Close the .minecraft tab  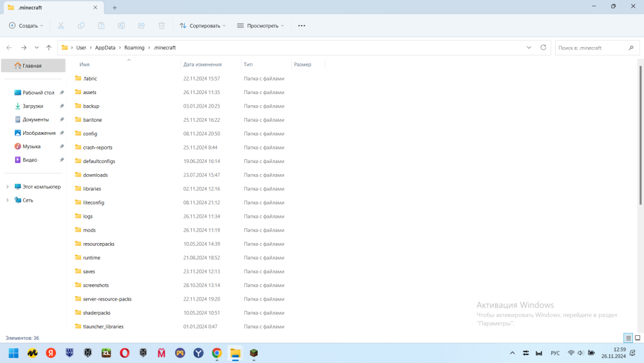click(95, 7)
